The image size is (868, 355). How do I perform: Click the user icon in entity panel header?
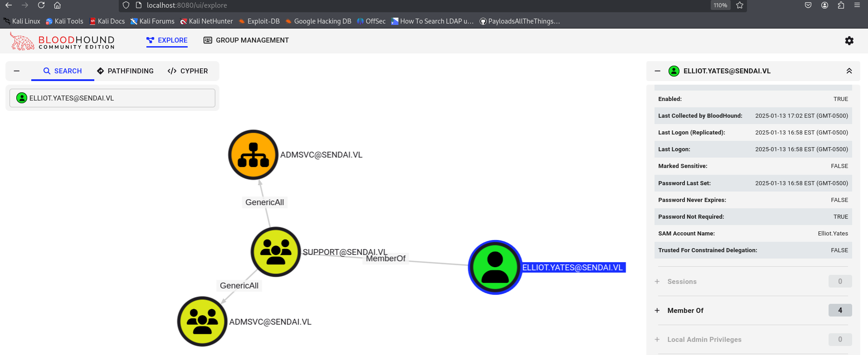[x=674, y=71]
